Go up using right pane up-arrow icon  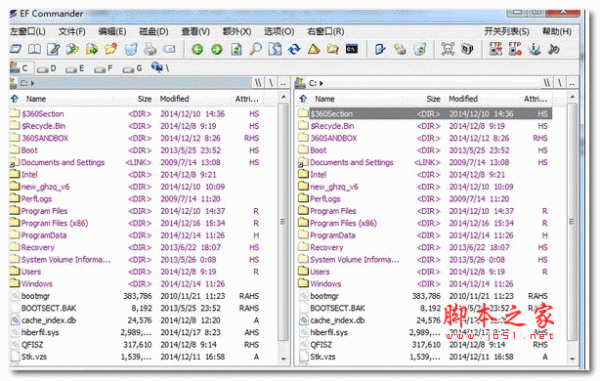(303, 99)
